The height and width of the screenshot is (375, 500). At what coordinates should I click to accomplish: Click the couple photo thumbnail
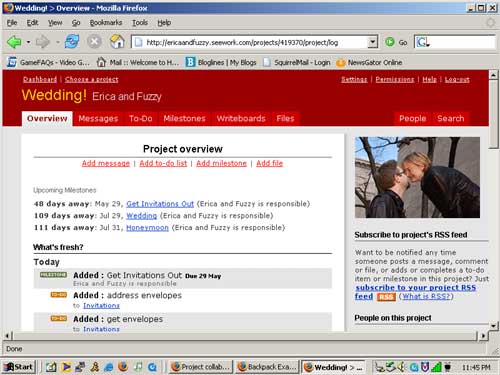click(417, 178)
